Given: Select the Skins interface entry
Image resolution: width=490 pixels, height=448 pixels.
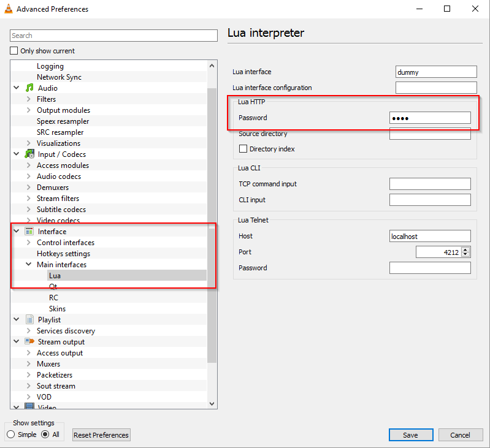Looking at the screenshot, I should click(57, 309).
